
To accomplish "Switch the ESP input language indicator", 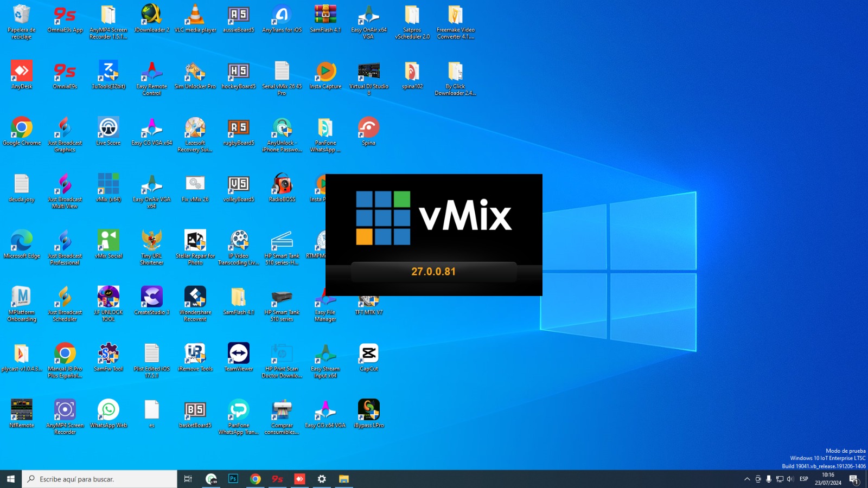I will (804, 479).
